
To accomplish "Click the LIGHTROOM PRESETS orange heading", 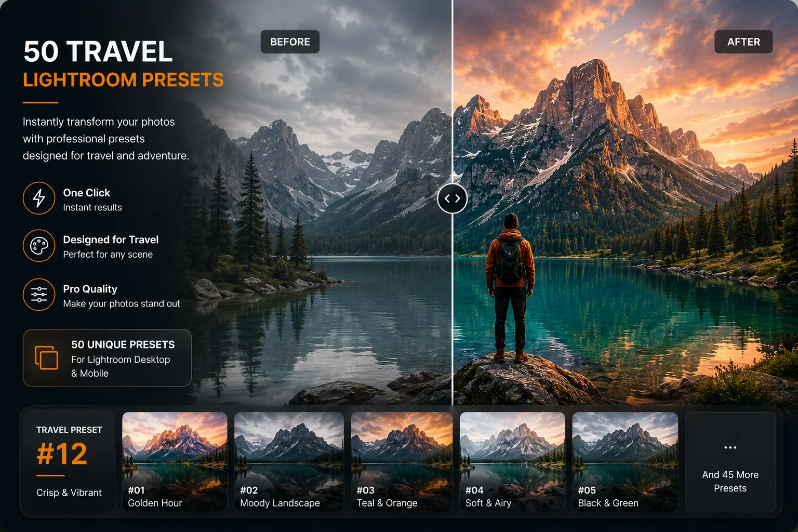I will pos(123,80).
